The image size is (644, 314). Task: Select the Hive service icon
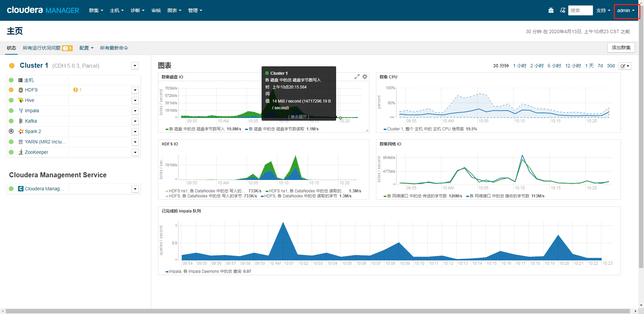pos(21,100)
